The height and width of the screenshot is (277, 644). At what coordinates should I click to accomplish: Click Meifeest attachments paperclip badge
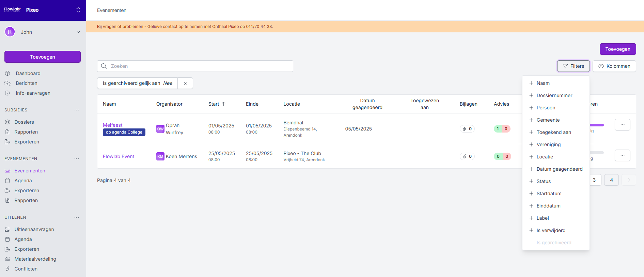(x=467, y=129)
